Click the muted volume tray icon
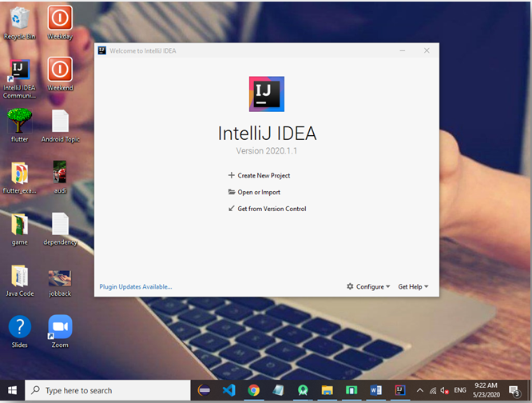Screen dimensions: 532x403 (x=444, y=390)
